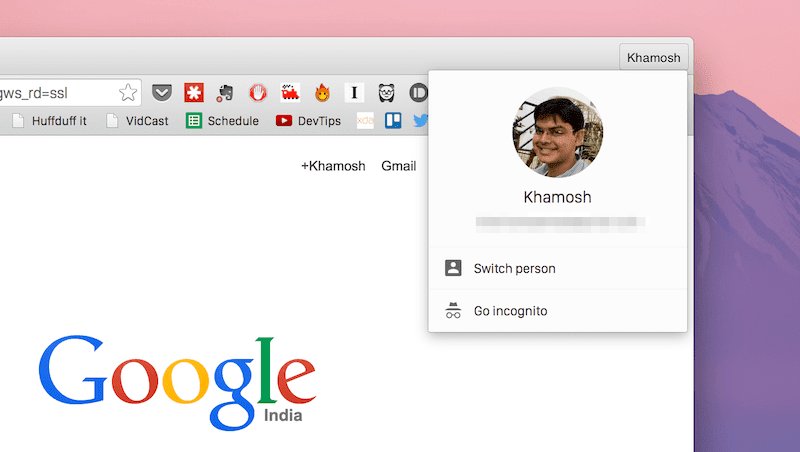Open the panda face extension

[386, 93]
